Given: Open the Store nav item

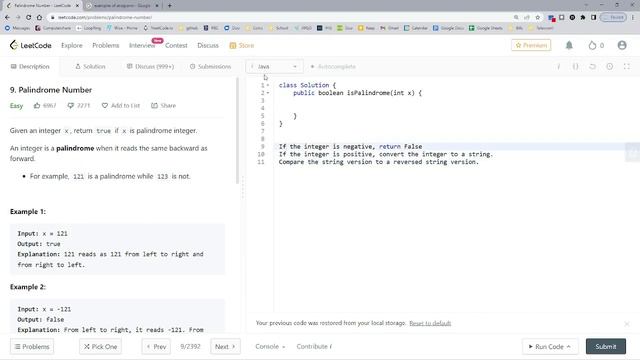Looking at the screenshot, I should 242,45.
